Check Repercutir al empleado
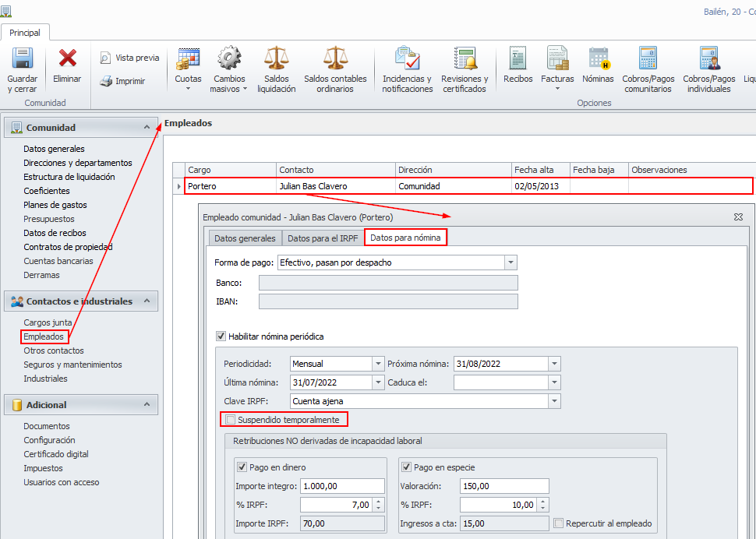The image size is (756, 539). [558, 523]
